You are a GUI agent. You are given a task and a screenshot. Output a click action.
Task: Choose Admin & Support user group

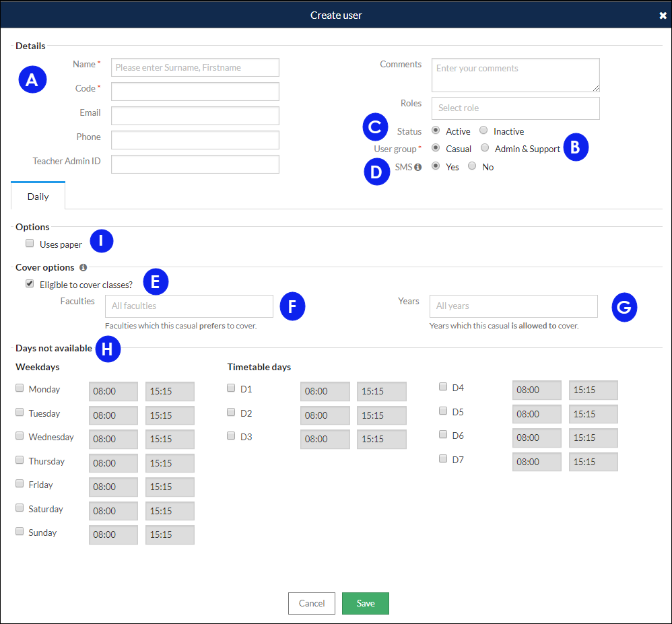pyautogui.click(x=485, y=148)
